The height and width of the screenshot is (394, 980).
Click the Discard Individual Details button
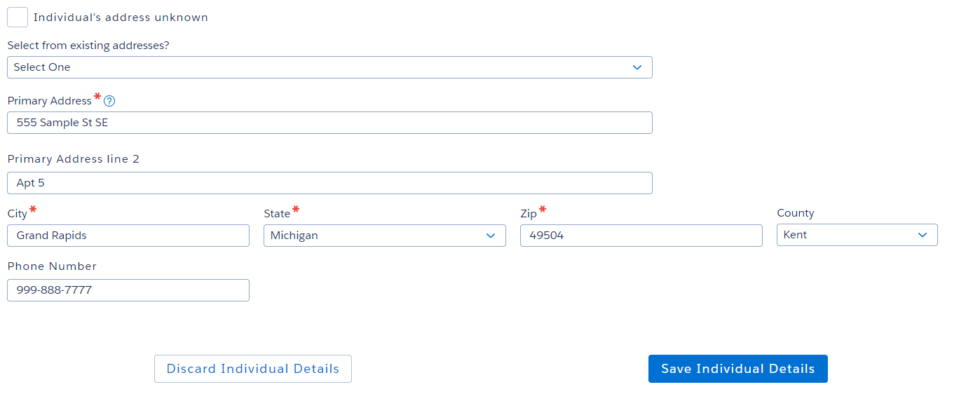[x=252, y=369]
